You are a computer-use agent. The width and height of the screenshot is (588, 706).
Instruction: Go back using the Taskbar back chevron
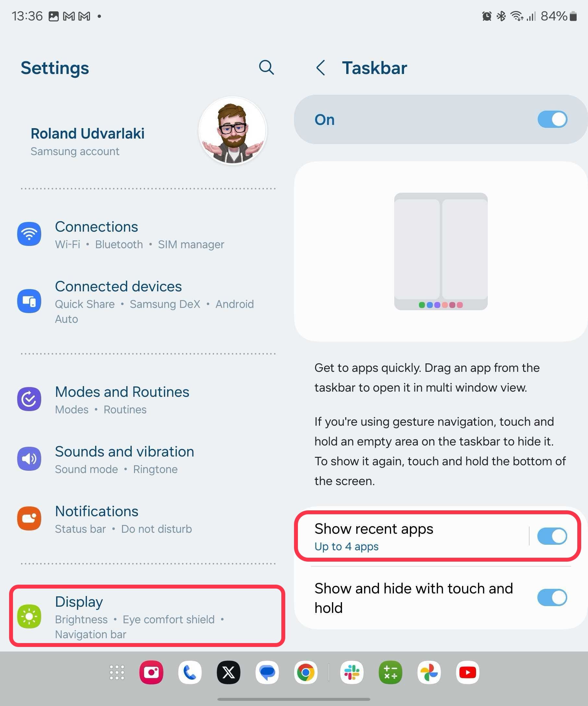[321, 67]
